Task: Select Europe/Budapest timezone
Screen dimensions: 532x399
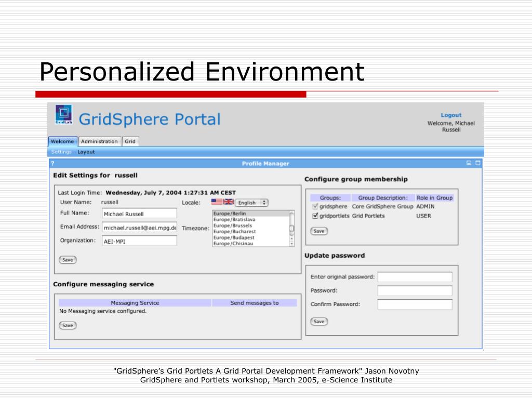Action: click(251, 237)
